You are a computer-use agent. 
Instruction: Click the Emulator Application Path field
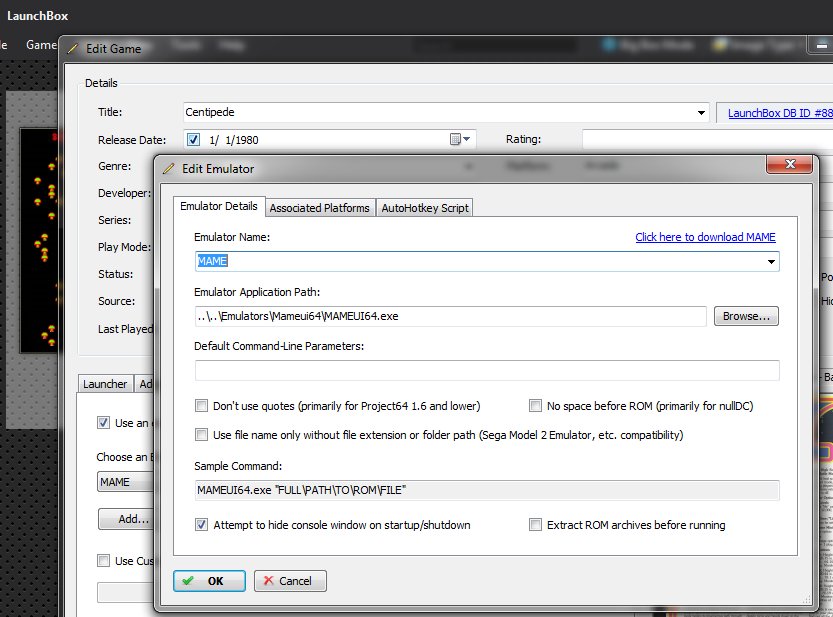tap(450, 316)
